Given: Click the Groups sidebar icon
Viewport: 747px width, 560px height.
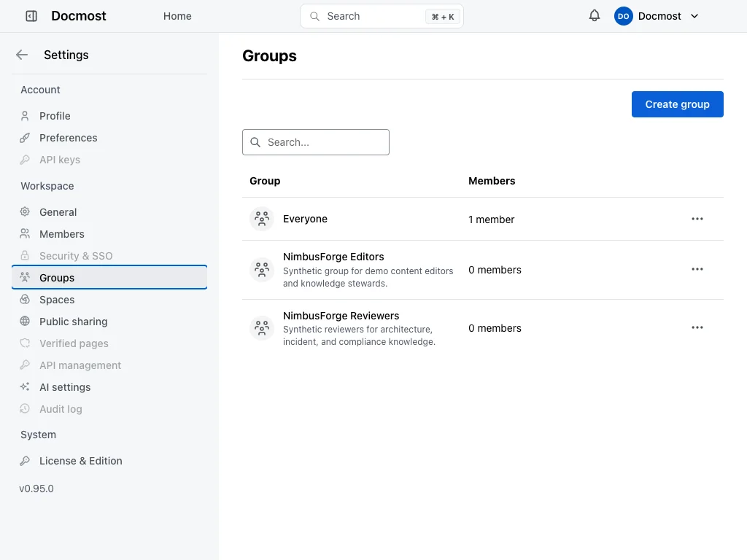Looking at the screenshot, I should (x=25, y=277).
